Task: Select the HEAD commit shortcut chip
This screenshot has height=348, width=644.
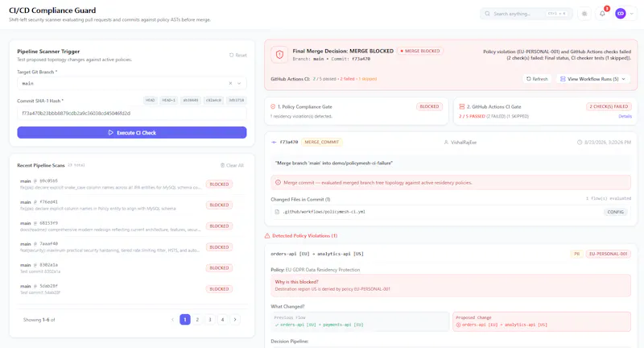Action: (150, 100)
